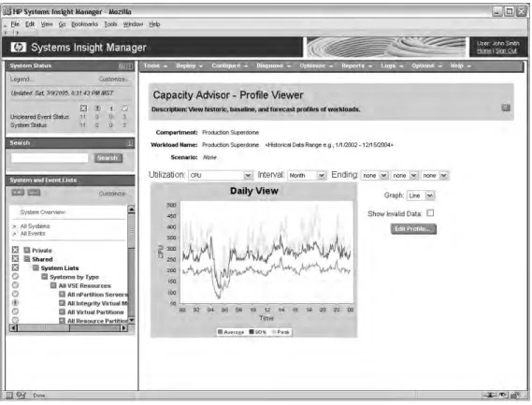Image resolution: width=532 pixels, height=405 pixels.
Task: Click the HP logo in the banner
Action: pyautogui.click(x=18, y=47)
